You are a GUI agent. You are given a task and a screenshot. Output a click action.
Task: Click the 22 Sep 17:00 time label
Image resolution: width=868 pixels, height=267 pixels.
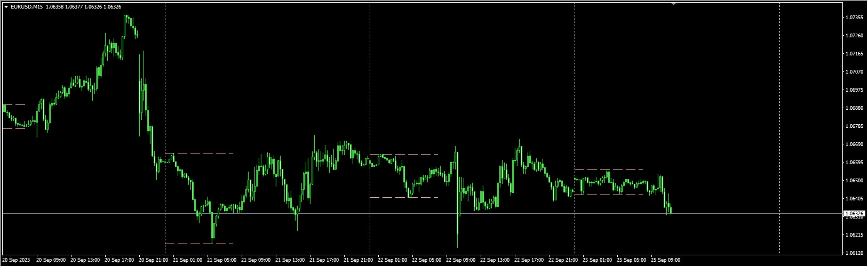[529, 261]
